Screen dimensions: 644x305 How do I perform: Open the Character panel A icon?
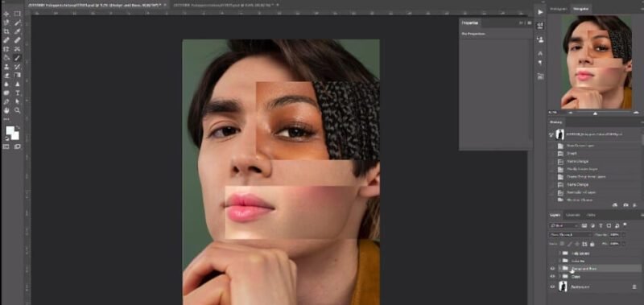(x=540, y=53)
